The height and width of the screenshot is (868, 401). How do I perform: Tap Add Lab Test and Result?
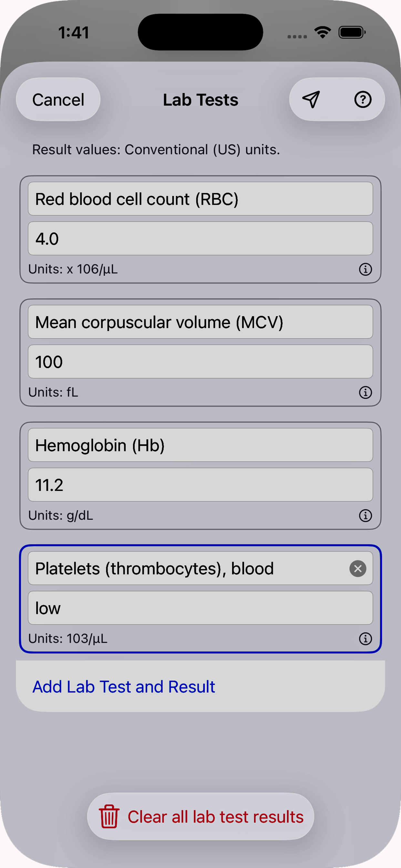[124, 687]
